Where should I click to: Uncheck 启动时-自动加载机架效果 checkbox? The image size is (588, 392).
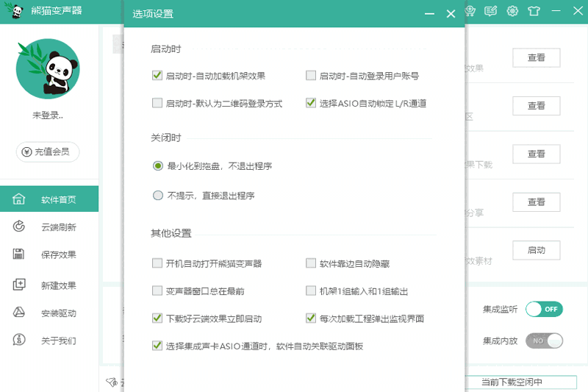[x=157, y=76]
